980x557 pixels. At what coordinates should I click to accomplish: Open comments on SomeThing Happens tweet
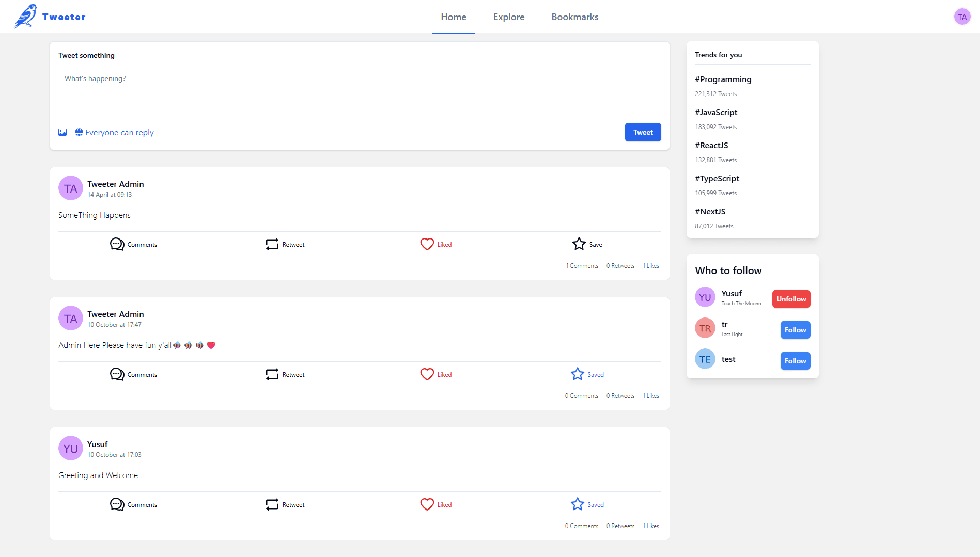[x=133, y=244]
